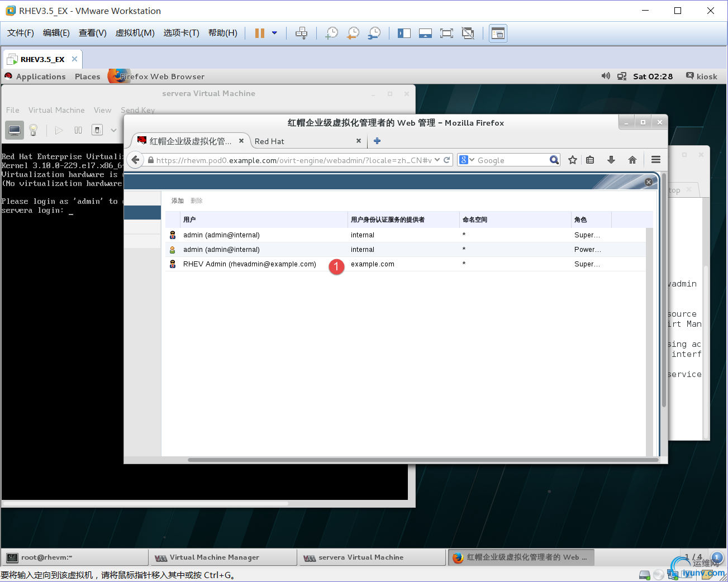Open File menu in servera Virtual Machine window
The height and width of the screenshot is (582, 728).
(x=13, y=110)
